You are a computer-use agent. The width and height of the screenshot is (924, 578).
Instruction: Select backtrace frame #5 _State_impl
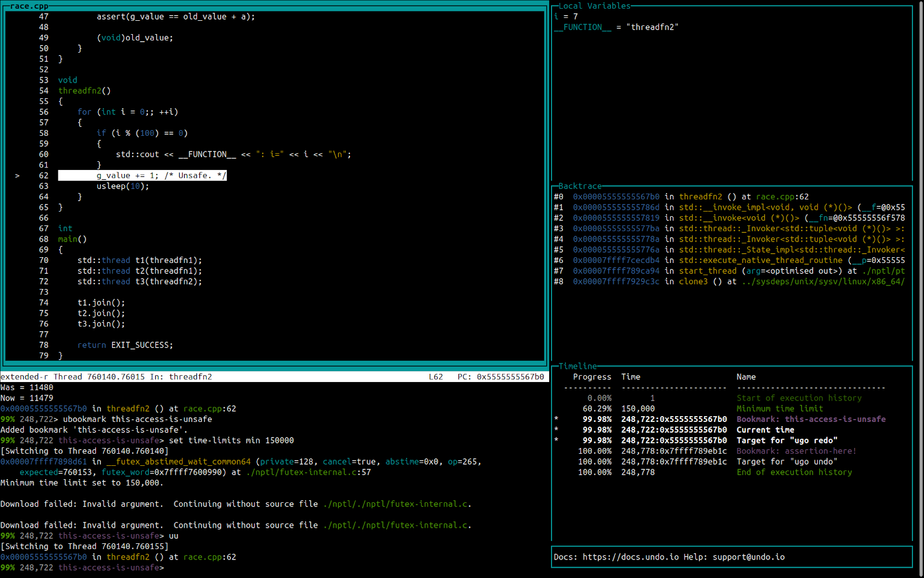pyautogui.click(x=729, y=250)
